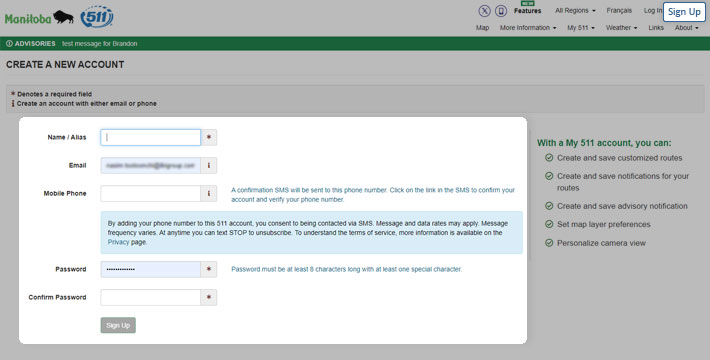Expand the My 511 dropdown
710x360 pixels.
point(581,28)
